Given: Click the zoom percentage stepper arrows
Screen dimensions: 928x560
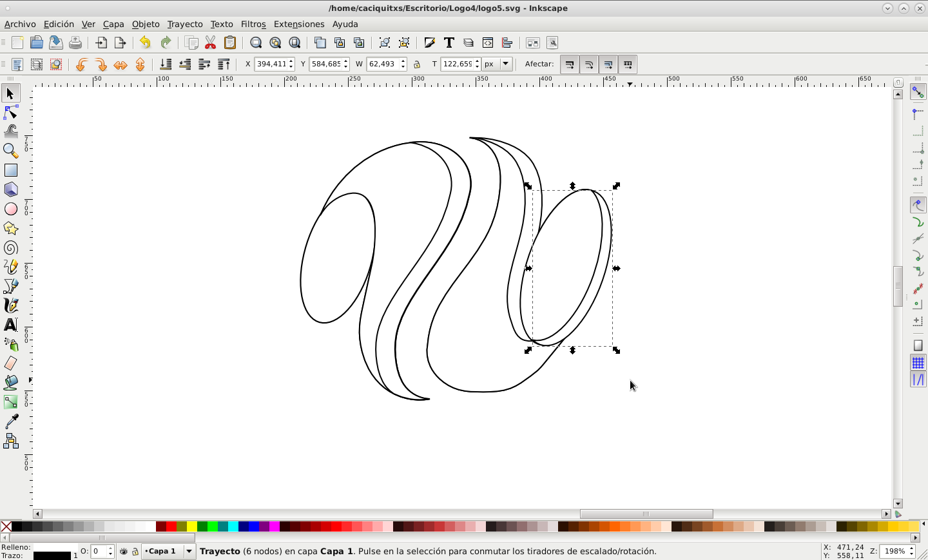Looking at the screenshot, I should [913, 552].
